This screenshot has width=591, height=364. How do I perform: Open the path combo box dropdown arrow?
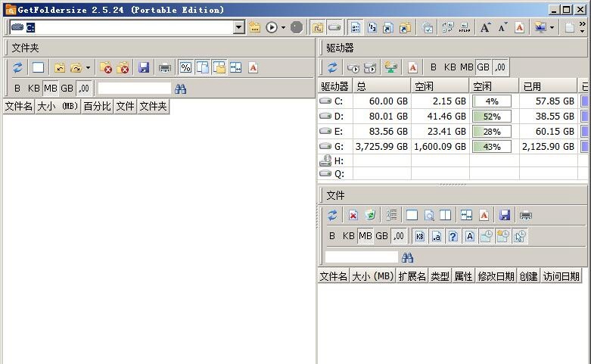238,27
